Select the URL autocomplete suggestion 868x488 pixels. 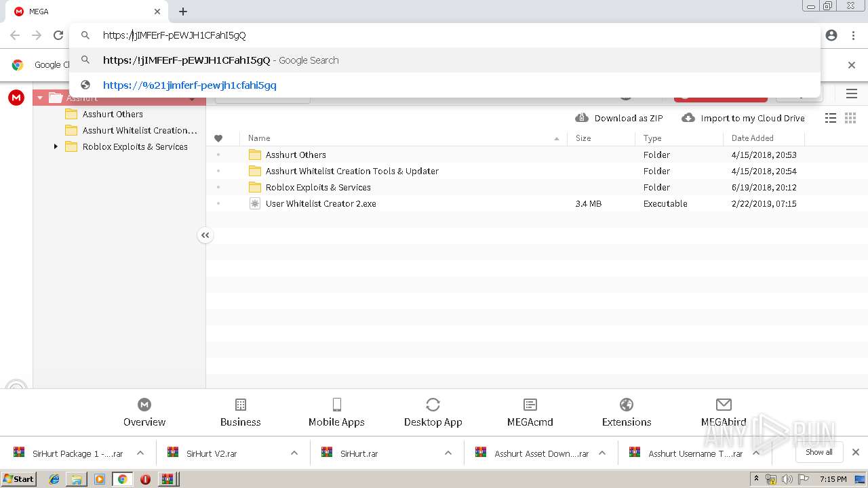click(x=445, y=85)
